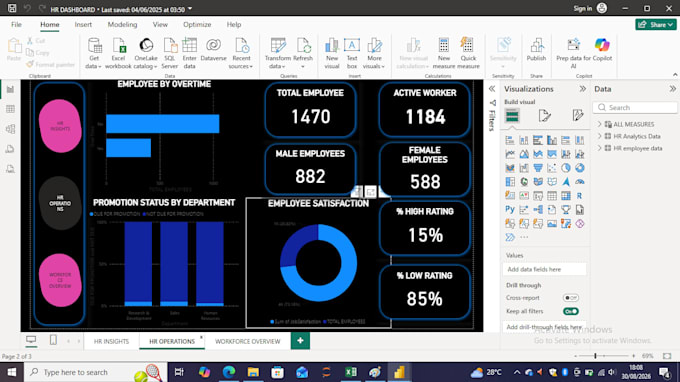680x382 pixels.
Task: Expand the ALL MEASURES table
Action: coord(599,124)
